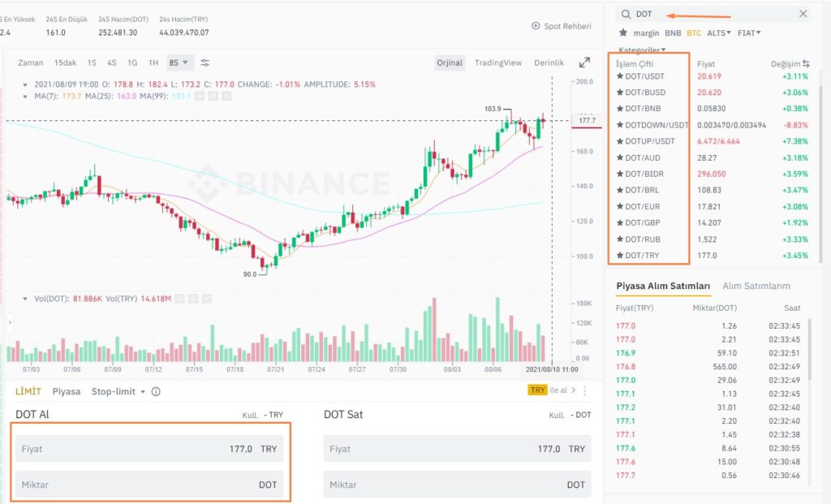Favorite the DOTDOWN/USDT pair star

click(x=620, y=125)
